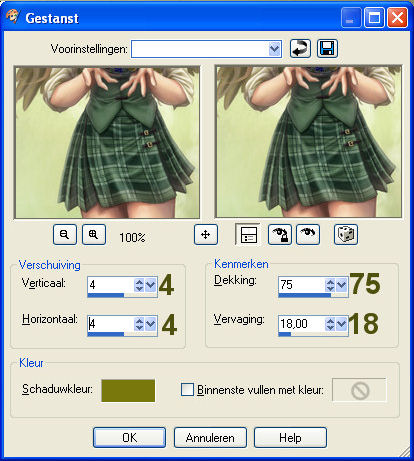The width and height of the screenshot is (414, 461).
Task: Close the Gestanst dialog window
Action: coord(397,17)
